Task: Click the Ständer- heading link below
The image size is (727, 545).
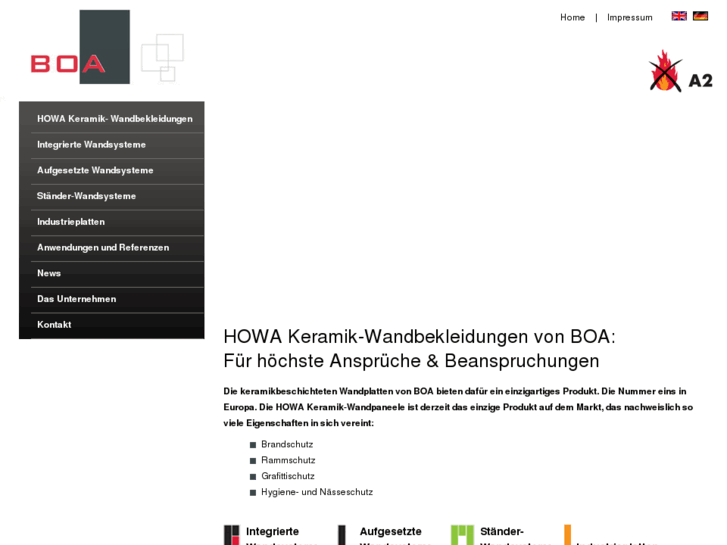Action: (502, 532)
